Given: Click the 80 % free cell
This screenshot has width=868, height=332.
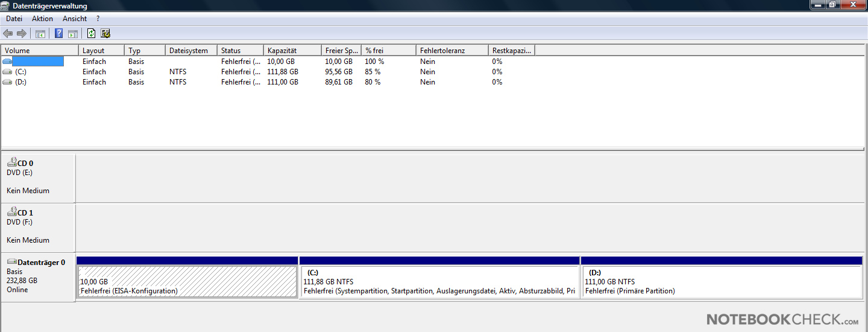Looking at the screenshot, I should tap(373, 82).
